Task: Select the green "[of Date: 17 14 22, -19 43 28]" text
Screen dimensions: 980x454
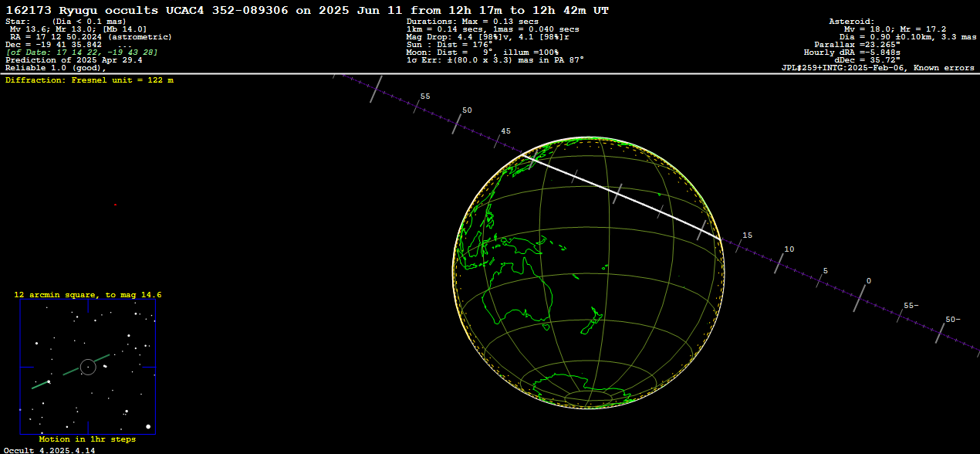Action: 82,52
